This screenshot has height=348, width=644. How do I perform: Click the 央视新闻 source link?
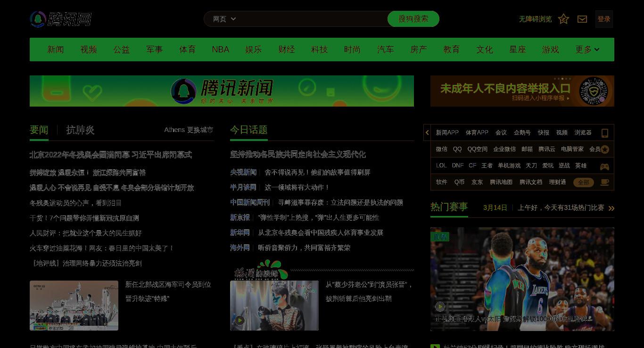(243, 172)
